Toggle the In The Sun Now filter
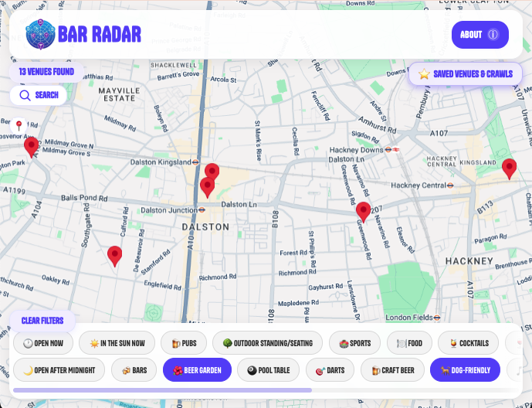 (x=117, y=343)
